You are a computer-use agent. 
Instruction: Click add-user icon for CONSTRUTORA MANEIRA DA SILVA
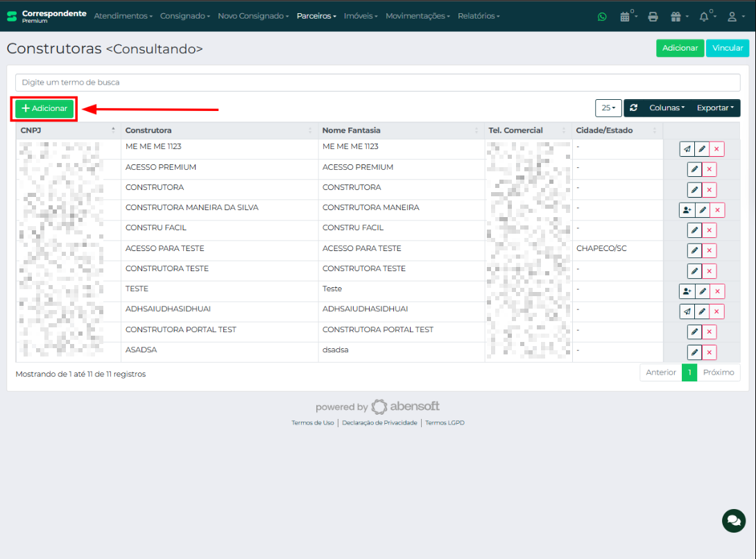687,210
